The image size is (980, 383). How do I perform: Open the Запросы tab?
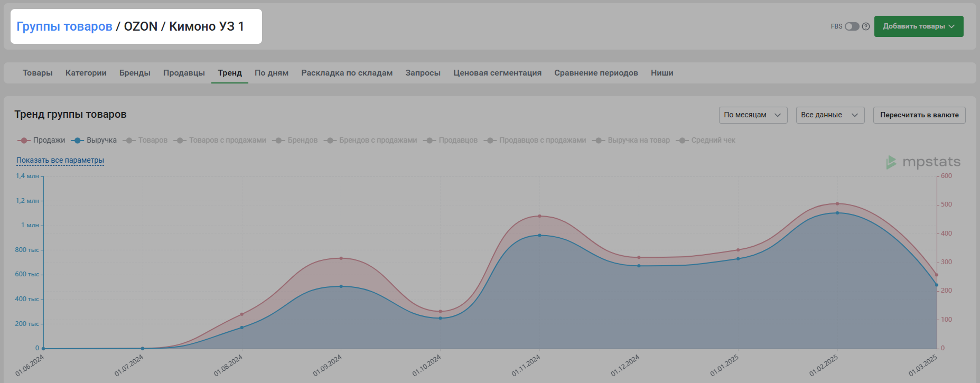(x=423, y=73)
